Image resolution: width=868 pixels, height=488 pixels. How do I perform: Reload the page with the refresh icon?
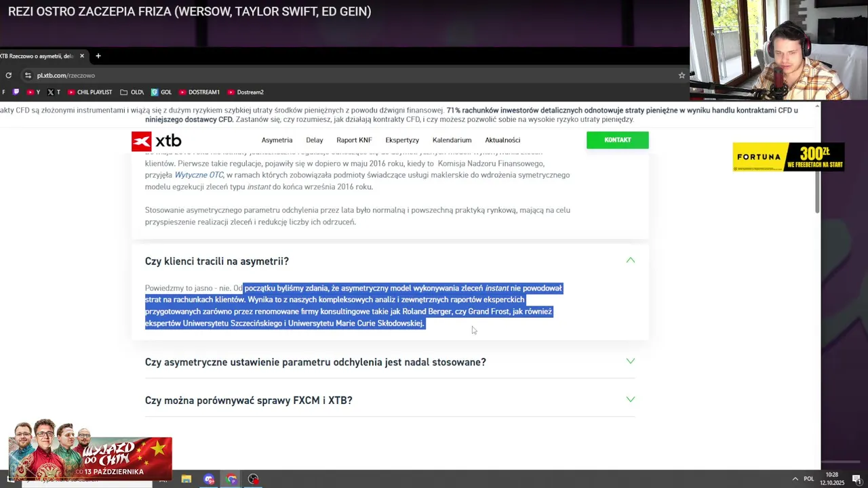8,75
